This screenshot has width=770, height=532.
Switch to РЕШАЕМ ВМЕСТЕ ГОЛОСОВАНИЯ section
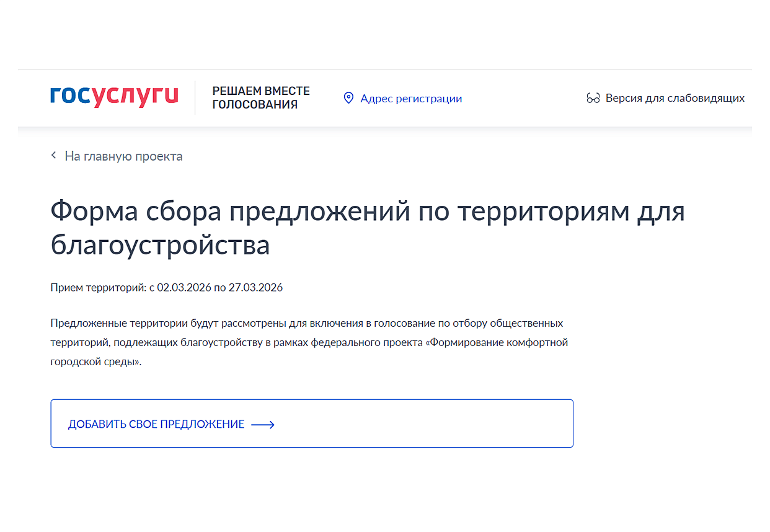point(261,97)
